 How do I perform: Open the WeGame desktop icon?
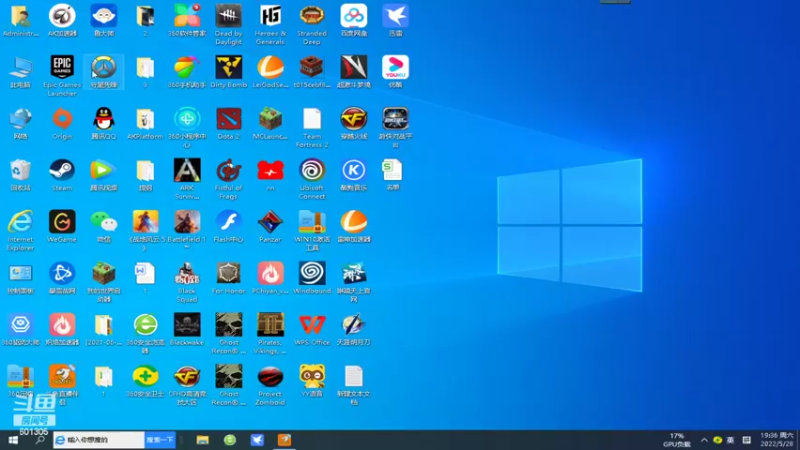62,226
